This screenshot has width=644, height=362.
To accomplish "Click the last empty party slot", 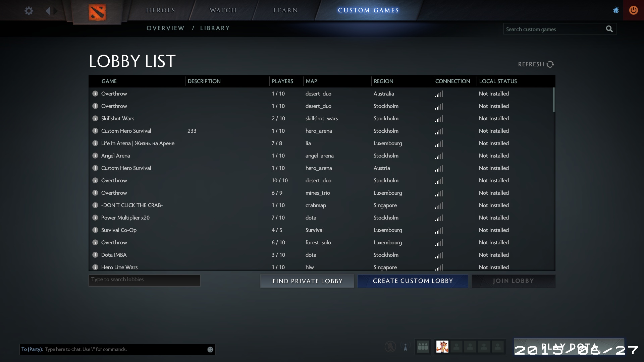I will point(498,347).
